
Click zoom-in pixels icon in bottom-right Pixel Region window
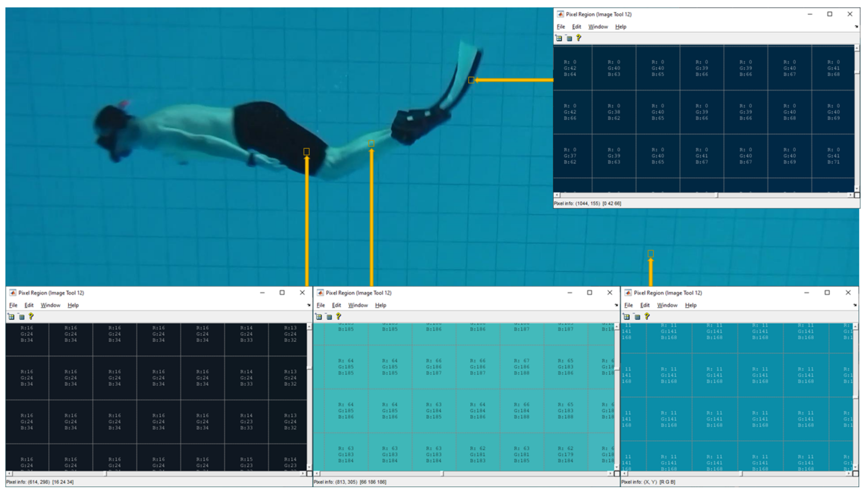pos(627,317)
